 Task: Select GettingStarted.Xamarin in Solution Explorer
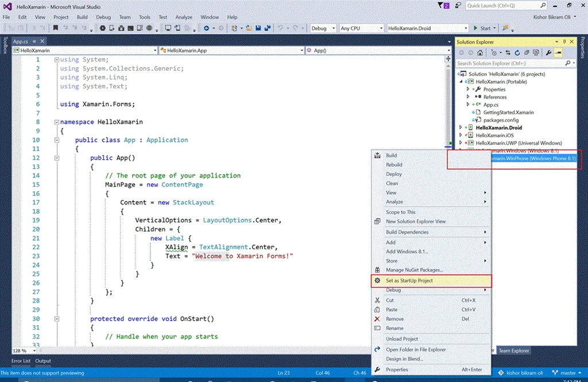(x=508, y=112)
